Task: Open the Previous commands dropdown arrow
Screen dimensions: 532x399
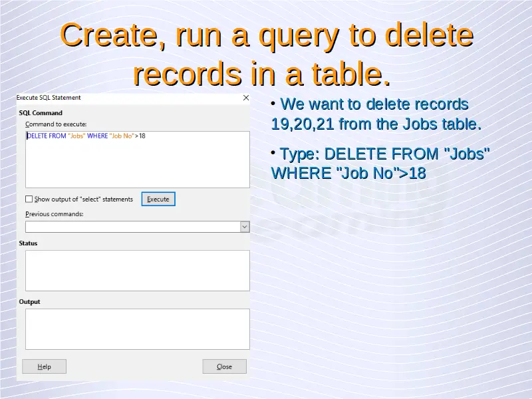Action: point(245,227)
